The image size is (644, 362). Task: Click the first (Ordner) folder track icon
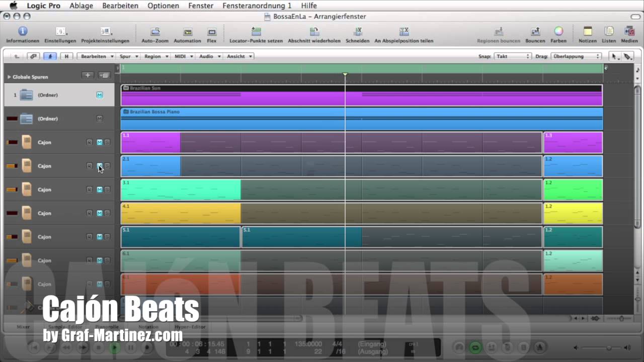26,95
